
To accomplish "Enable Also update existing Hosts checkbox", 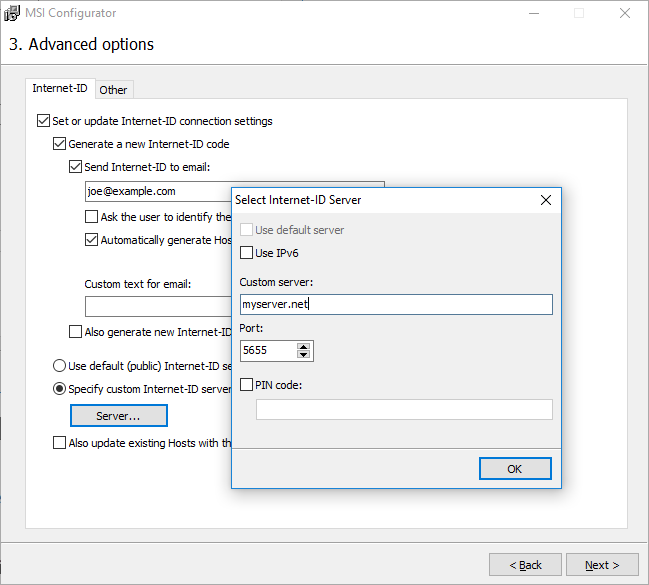I will point(59,443).
